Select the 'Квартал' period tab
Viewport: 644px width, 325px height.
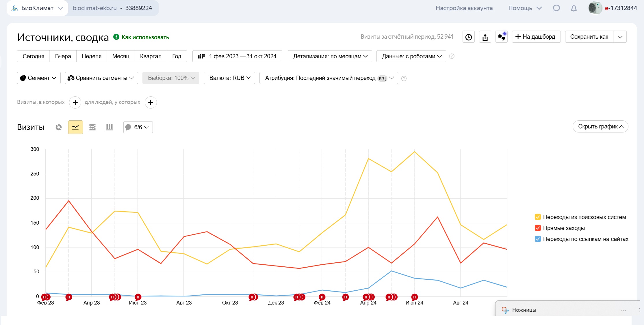[x=151, y=56]
